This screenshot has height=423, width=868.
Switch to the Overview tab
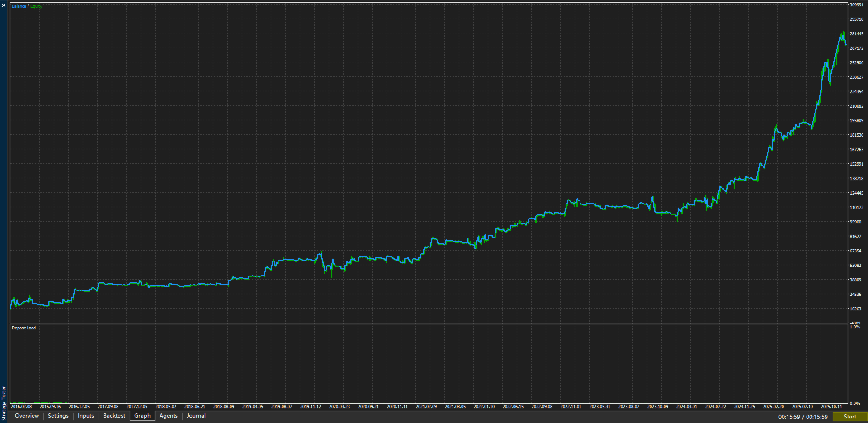27,416
